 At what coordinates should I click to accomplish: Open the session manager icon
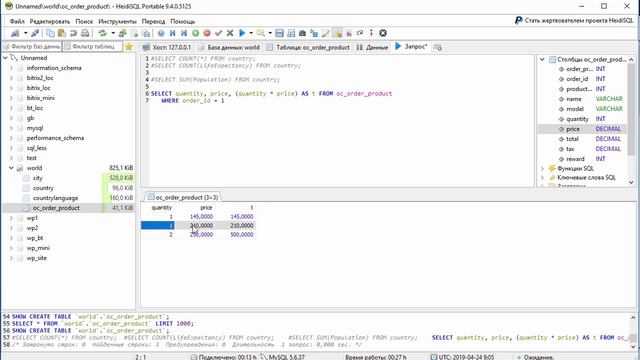[15, 33]
